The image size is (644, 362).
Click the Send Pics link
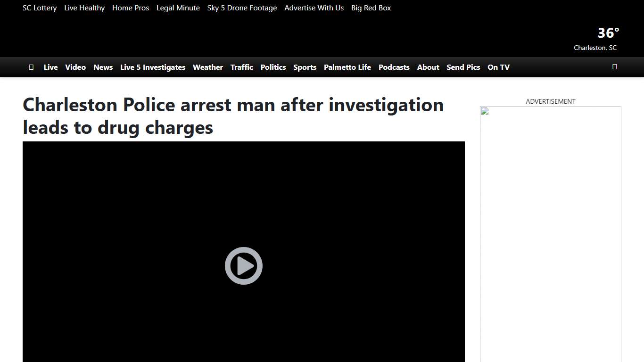pyautogui.click(x=463, y=67)
